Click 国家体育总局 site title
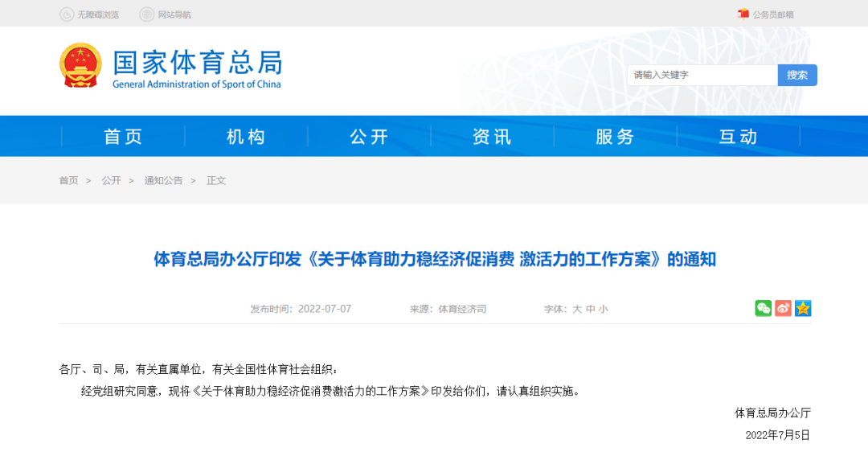 pos(198,62)
